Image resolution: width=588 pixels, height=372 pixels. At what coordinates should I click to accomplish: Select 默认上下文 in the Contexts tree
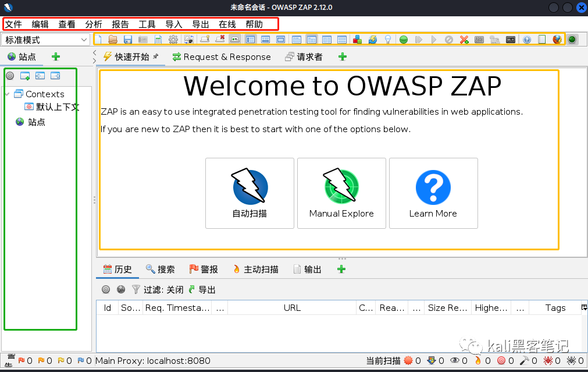coord(52,107)
